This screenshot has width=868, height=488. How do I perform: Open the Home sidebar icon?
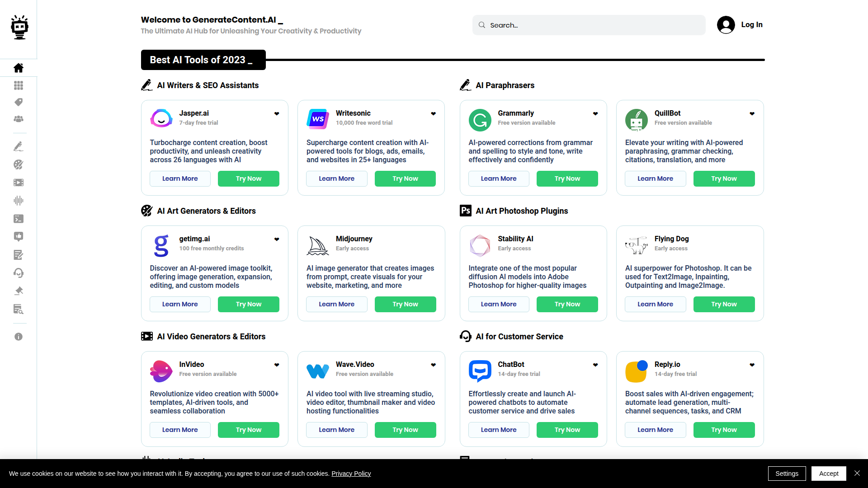tap(19, 68)
